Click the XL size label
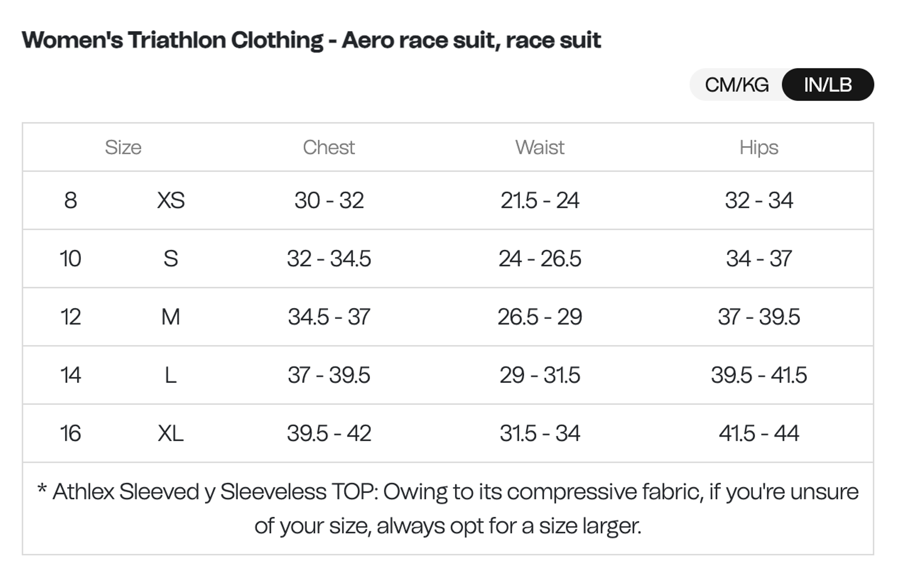This screenshot has height=588, width=897. (x=171, y=433)
